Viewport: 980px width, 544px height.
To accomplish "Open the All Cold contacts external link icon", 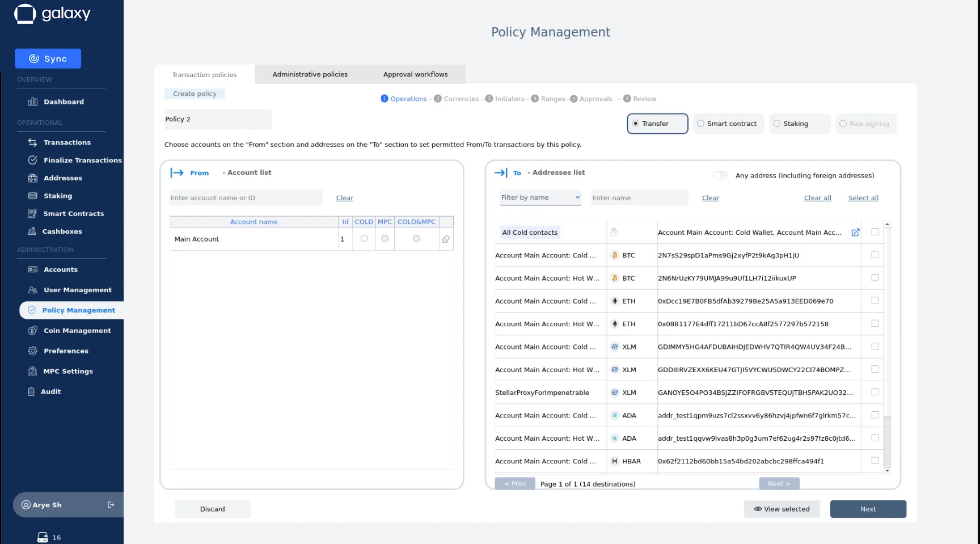I will (855, 233).
